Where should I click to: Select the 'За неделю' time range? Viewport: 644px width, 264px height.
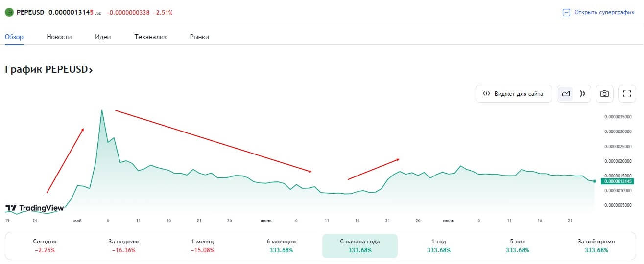coord(123,246)
